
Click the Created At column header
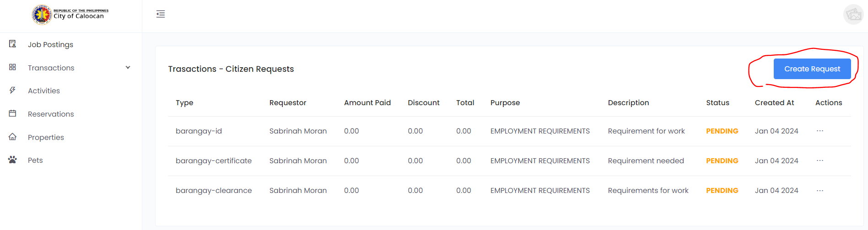[x=774, y=103]
